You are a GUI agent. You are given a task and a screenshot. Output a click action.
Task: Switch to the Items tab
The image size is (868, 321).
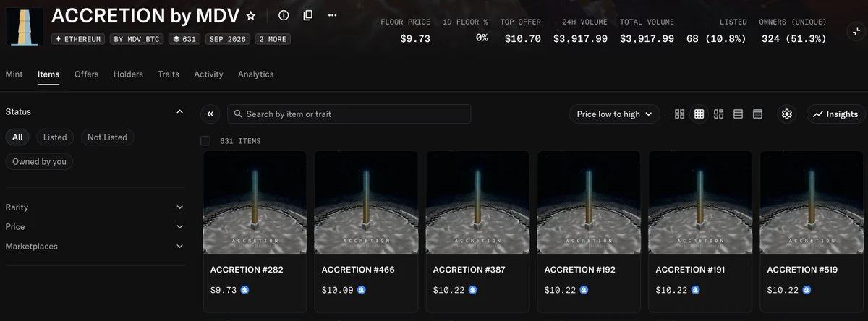pyautogui.click(x=48, y=74)
